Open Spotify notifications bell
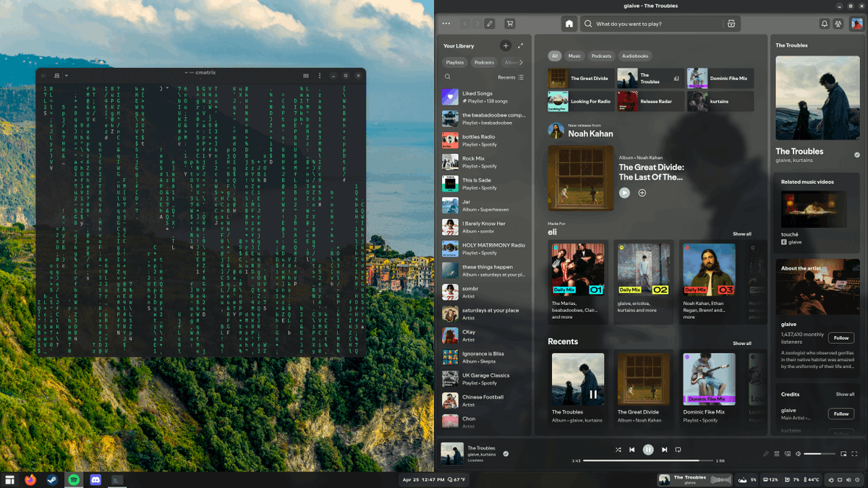 tap(824, 24)
